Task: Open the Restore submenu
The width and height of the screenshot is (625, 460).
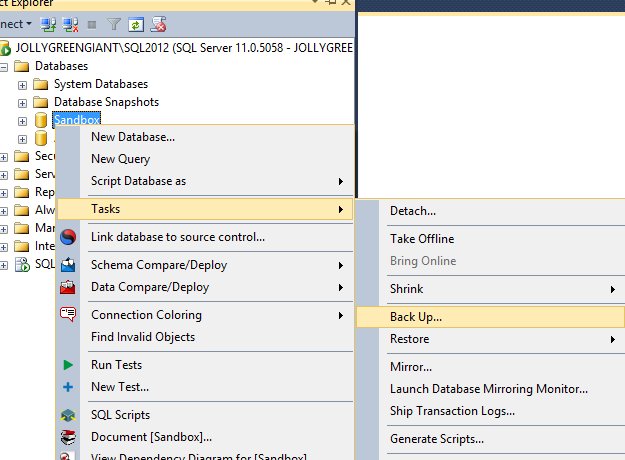Action: click(410, 339)
